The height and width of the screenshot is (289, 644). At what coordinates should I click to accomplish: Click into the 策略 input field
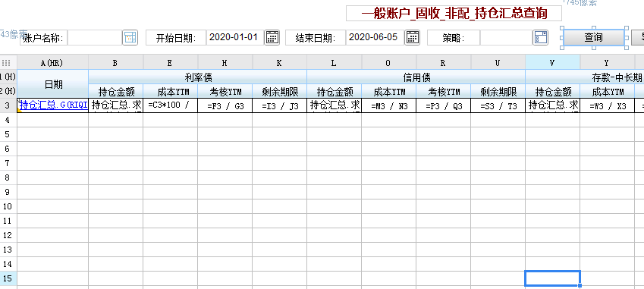[506, 38]
